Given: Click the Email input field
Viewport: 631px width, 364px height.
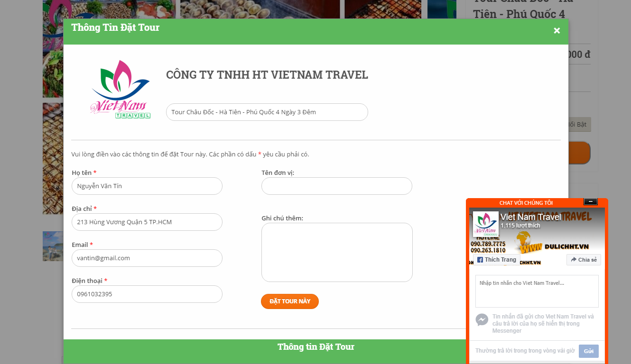Looking at the screenshot, I should coord(147,258).
